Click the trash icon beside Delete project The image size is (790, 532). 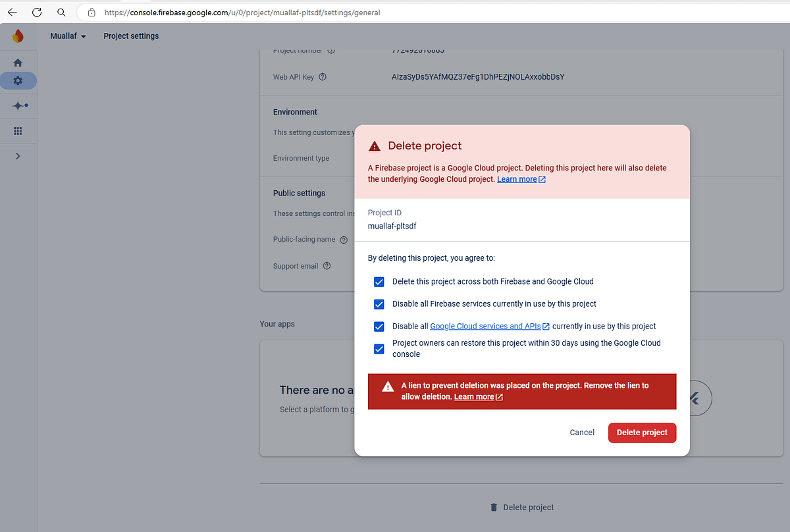click(494, 507)
